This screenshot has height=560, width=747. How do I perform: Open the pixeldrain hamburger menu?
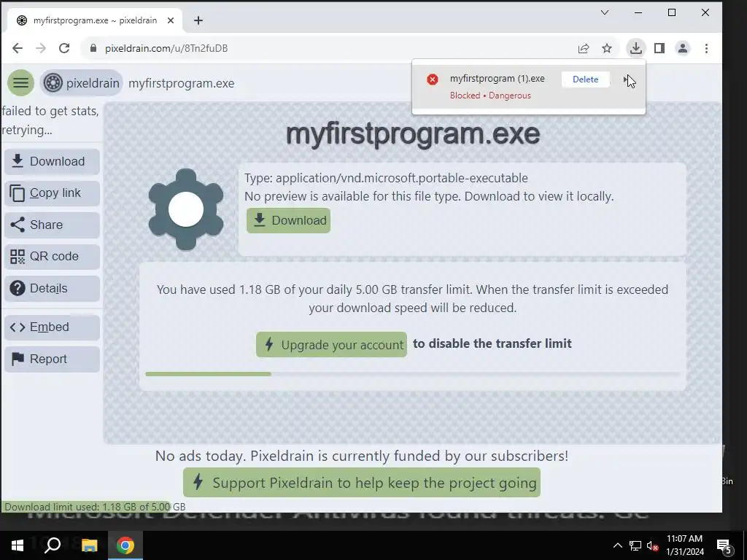pyautogui.click(x=20, y=83)
